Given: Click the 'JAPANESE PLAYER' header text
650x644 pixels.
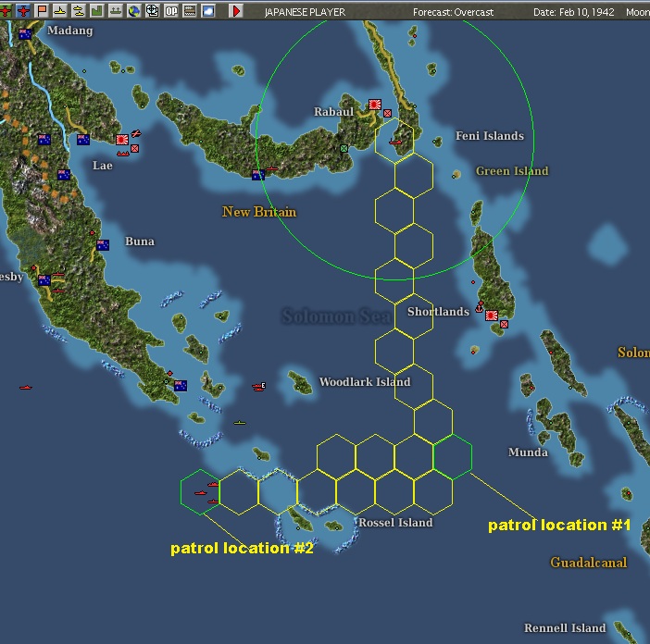Looking at the screenshot, I should [305, 12].
